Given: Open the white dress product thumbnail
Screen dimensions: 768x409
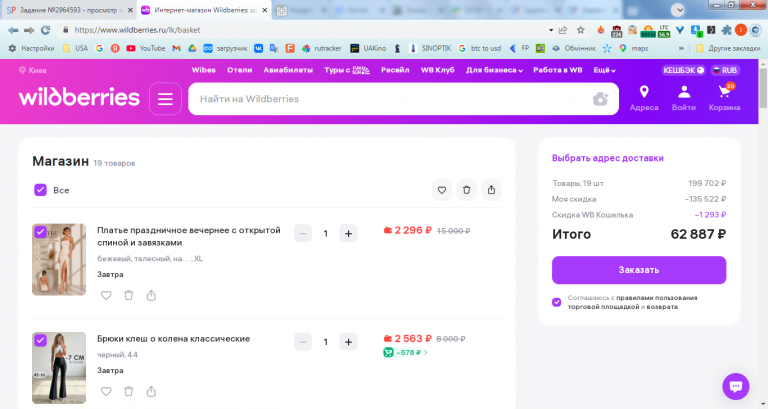Looking at the screenshot, I should (59, 260).
